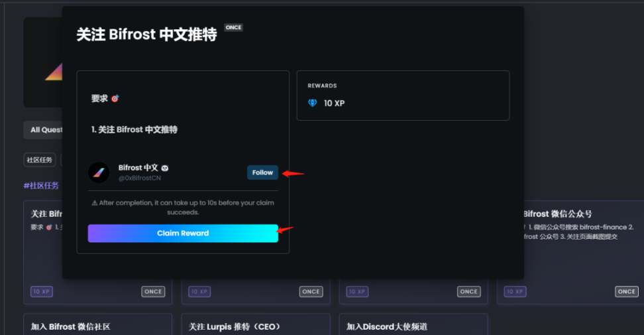This screenshot has height=335, width=644.
Task: Click the 10 XP badge on 微信公众号 card
Action: click(517, 291)
